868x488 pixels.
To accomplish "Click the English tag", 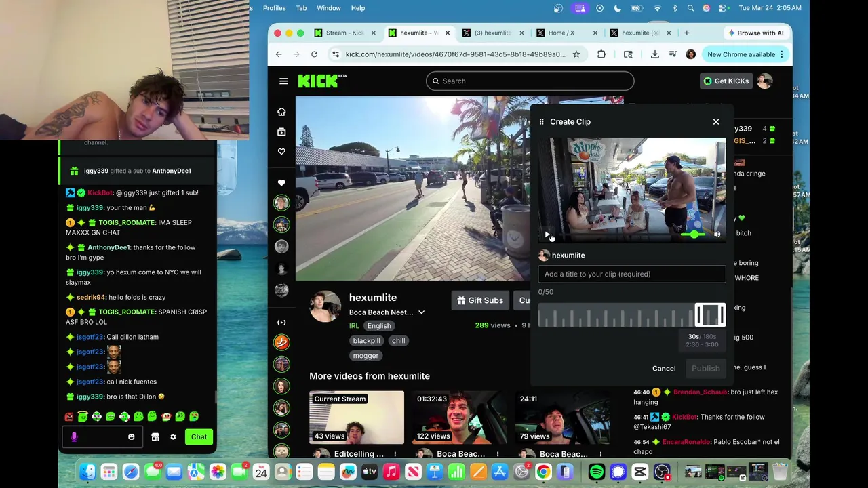I will pyautogui.click(x=379, y=326).
